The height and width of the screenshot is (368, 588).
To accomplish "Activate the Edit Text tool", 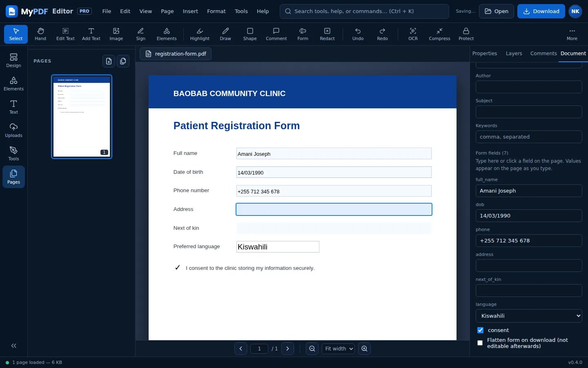I will [x=65, y=34].
